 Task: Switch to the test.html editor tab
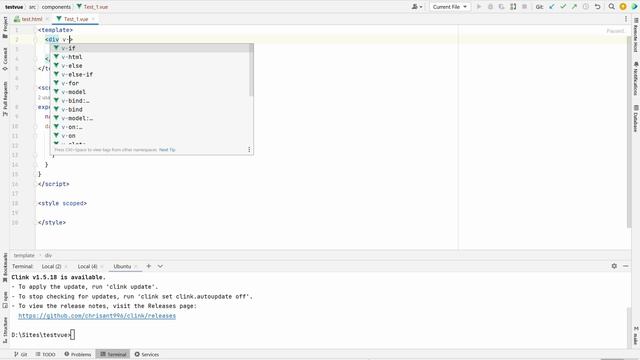coord(31,19)
